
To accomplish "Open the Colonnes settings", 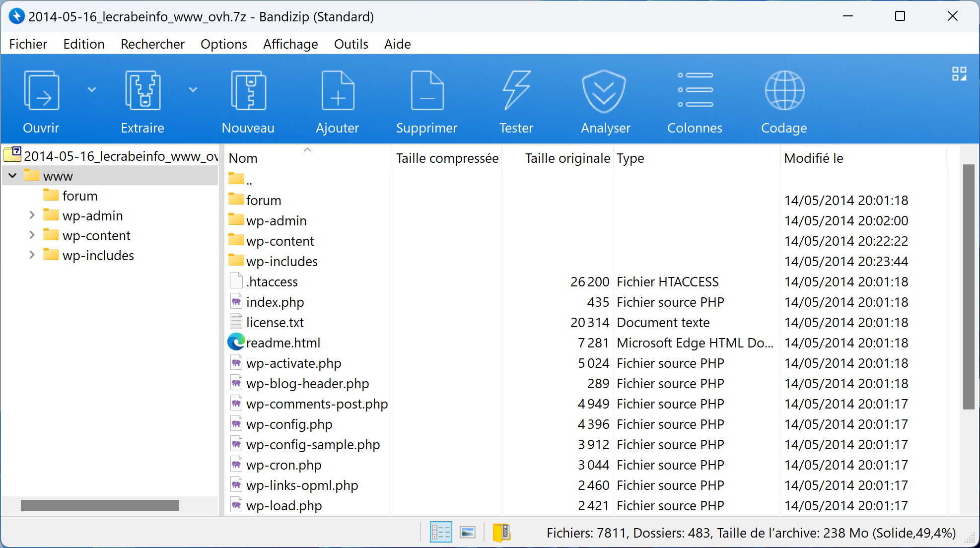I will point(695,90).
